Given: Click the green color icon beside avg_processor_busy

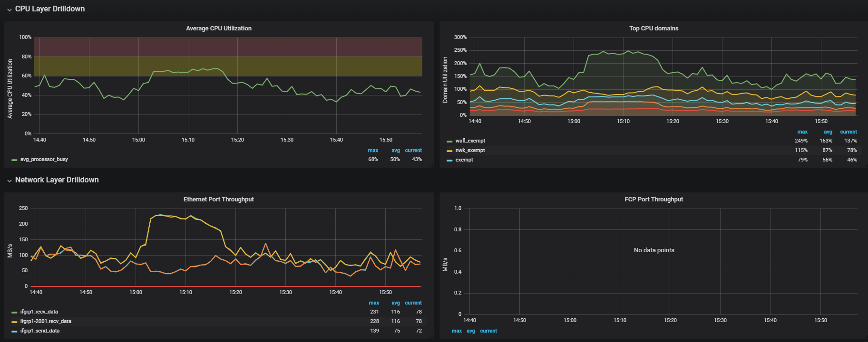Looking at the screenshot, I should click(x=14, y=160).
